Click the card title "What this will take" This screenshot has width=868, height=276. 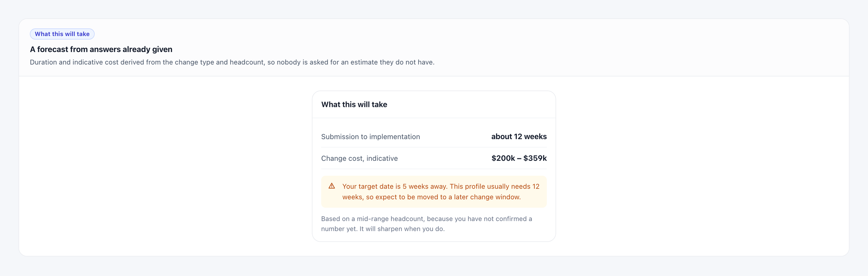point(354,104)
